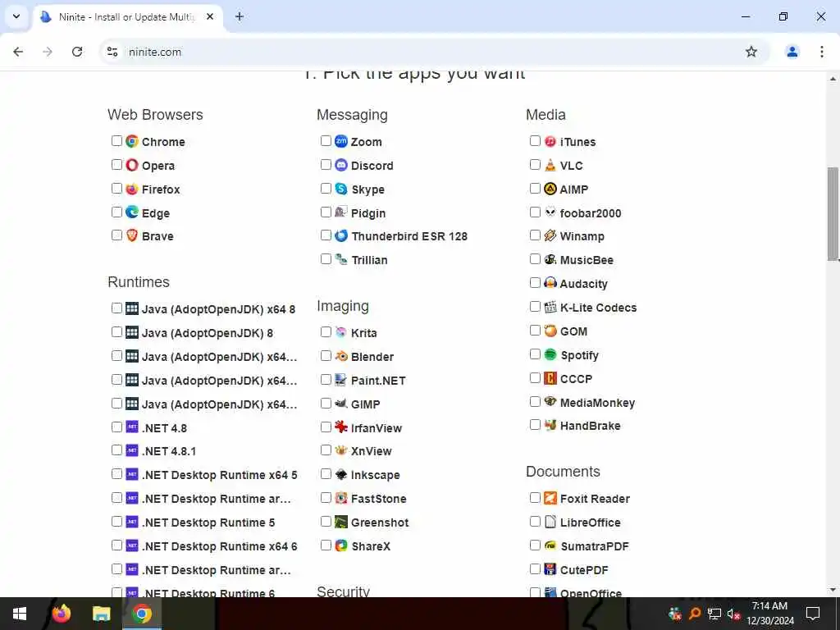Click the Brave lion icon
This screenshot has width=840, height=630.
(x=132, y=235)
